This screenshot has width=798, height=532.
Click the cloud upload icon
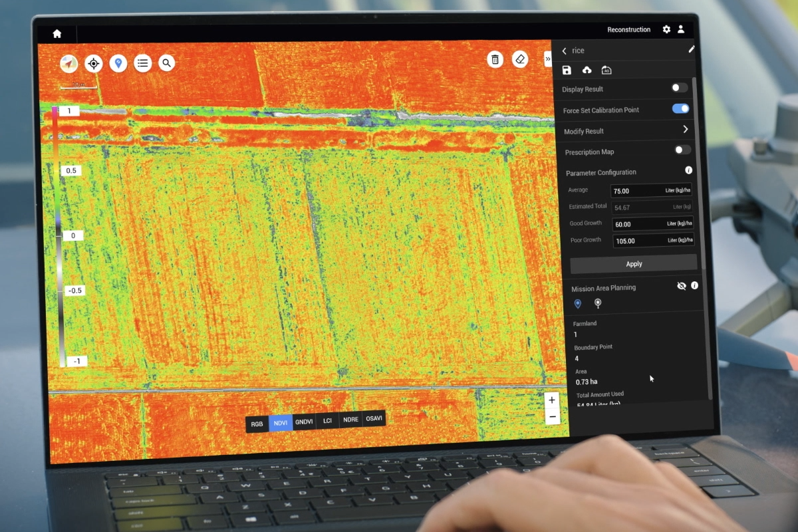(x=587, y=70)
